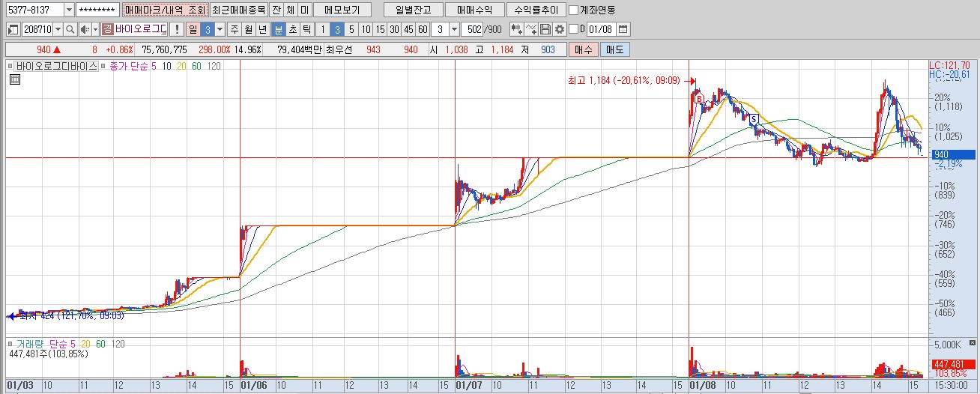Toggle 매매마크/내역 조회 button

click(x=165, y=10)
